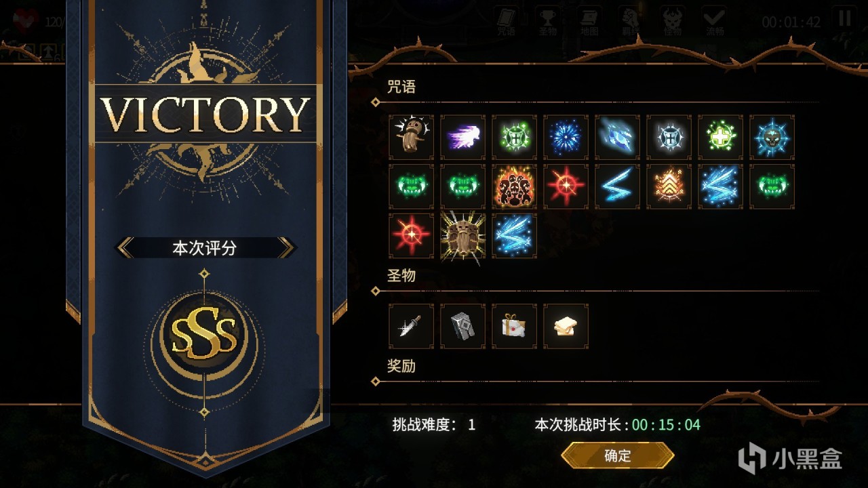Select the blue skull curse spell

[772, 138]
